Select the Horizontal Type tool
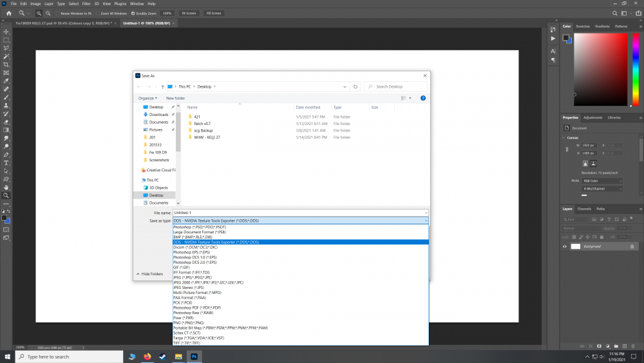The height and width of the screenshot is (363, 644). [x=6, y=163]
